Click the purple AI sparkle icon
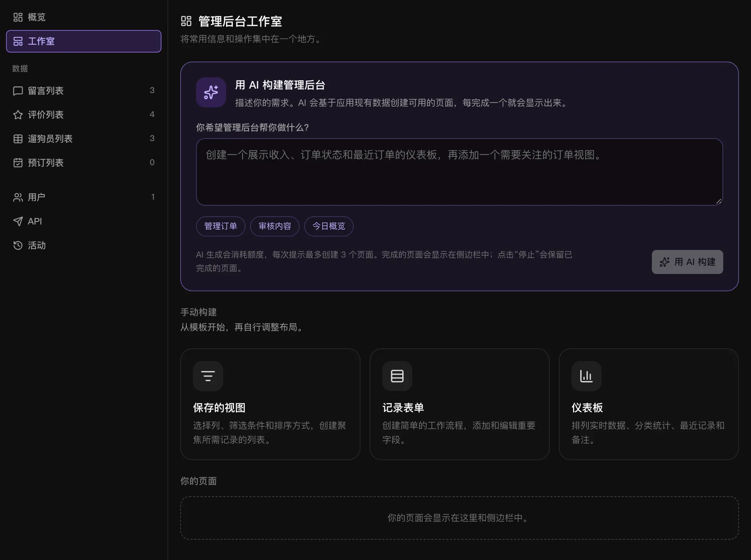The width and height of the screenshot is (751, 560). point(211,92)
